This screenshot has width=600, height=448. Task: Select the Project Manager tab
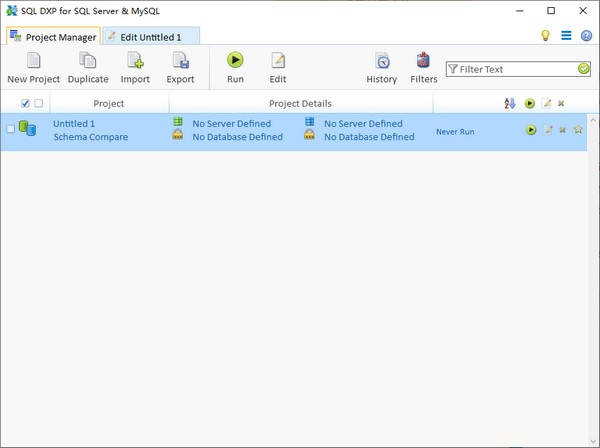53,37
